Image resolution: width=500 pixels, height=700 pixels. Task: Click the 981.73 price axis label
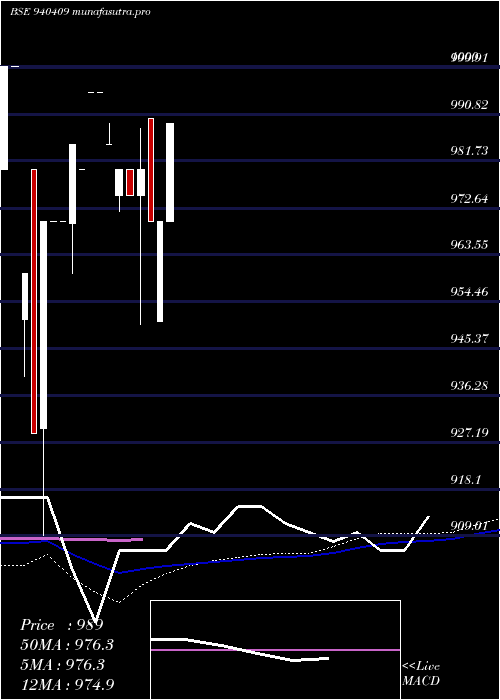[468, 151]
